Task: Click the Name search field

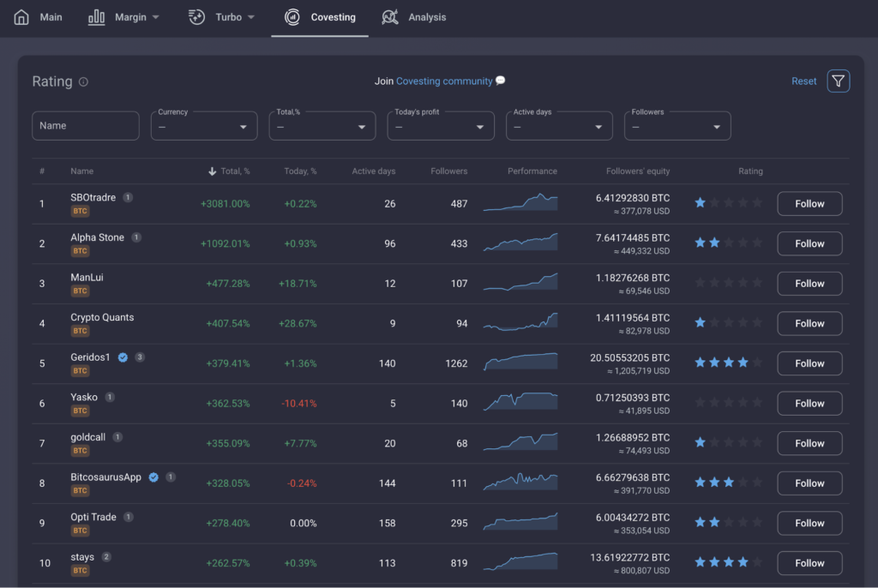Action: tap(85, 125)
